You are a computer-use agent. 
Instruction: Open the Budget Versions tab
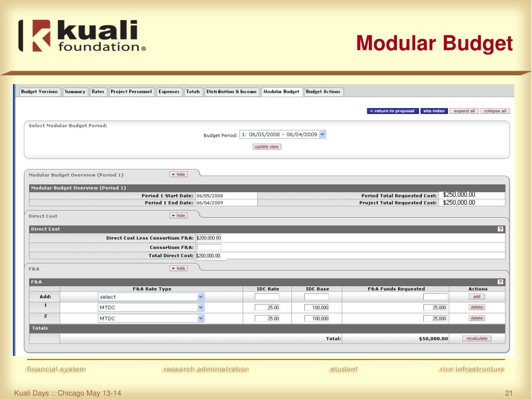click(x=39, y=91)
